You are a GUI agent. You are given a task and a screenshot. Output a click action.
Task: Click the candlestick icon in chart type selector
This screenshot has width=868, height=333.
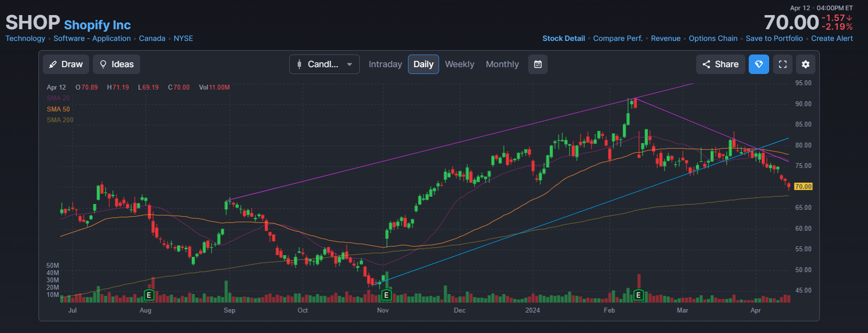[x=299, y=64]
